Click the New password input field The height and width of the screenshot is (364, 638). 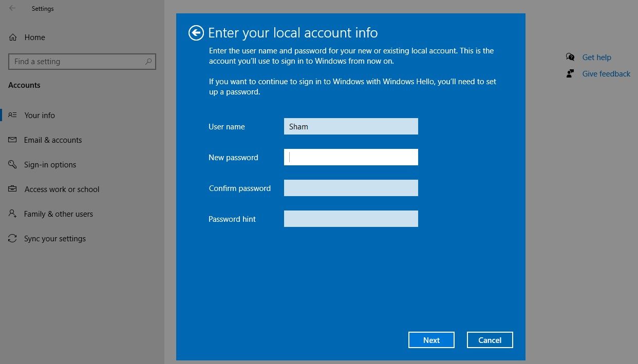[x=350, y=157]
